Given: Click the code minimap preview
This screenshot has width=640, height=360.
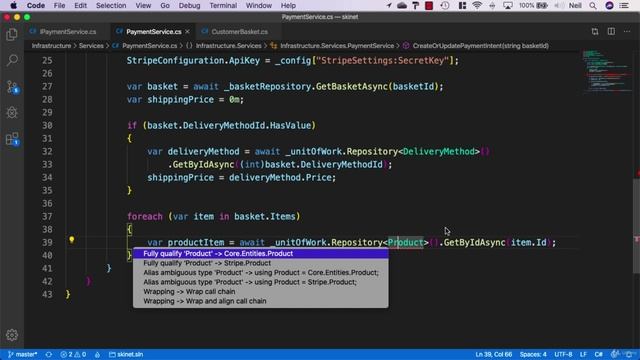Looking at the screenshot, I should click(x=606, y=71).
